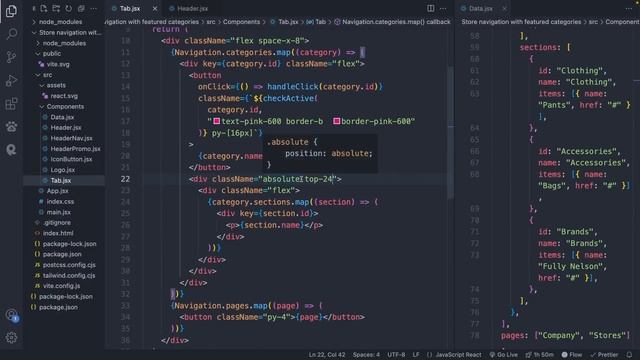The height and width of the screenshot is (360, 640).
Task: Click the border-pink-600 color swatch
Action: point(337,121)
